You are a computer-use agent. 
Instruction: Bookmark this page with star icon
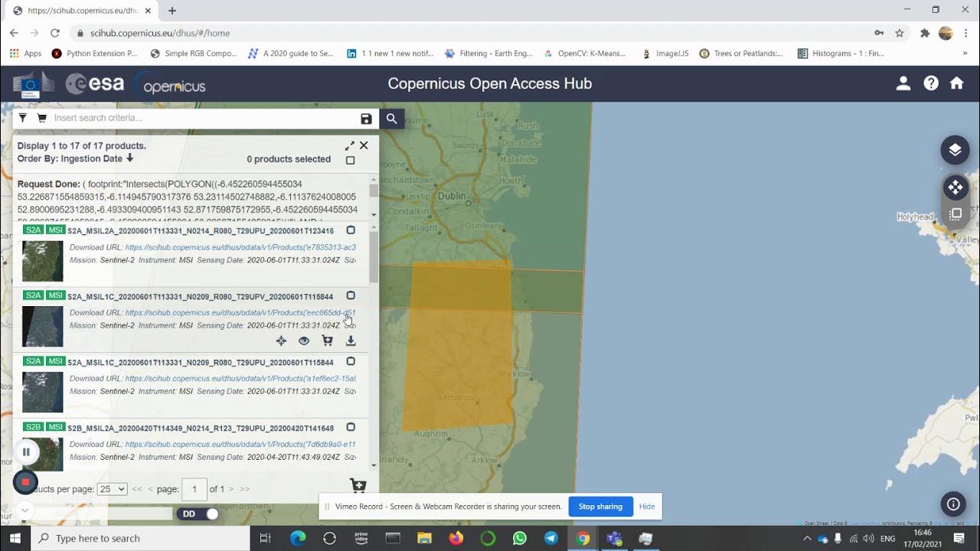click(x=900, y=33)
